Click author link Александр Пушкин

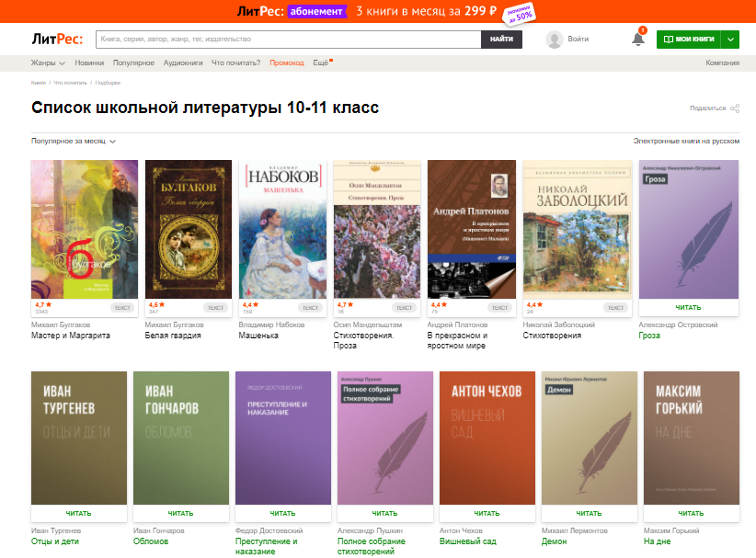[x=371, y=530]
